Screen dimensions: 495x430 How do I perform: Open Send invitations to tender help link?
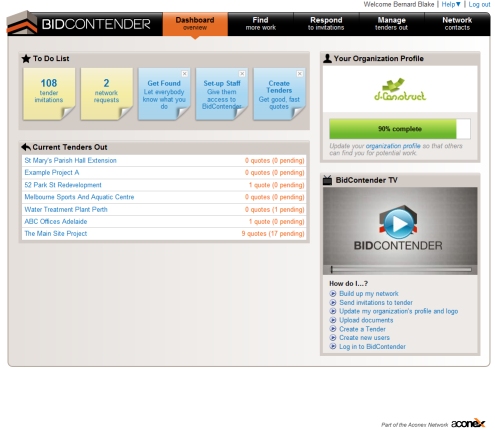click(376, 303)
